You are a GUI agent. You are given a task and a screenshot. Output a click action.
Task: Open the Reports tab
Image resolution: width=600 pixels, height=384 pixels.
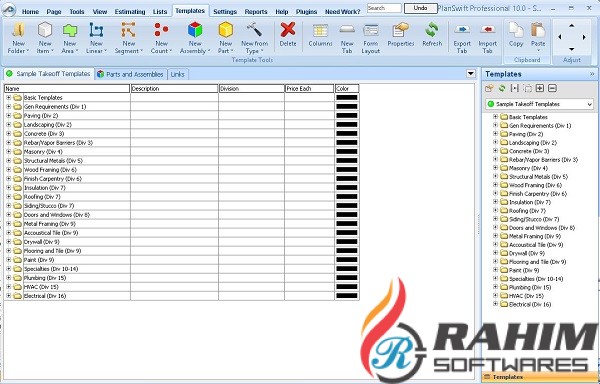[256, 11]
